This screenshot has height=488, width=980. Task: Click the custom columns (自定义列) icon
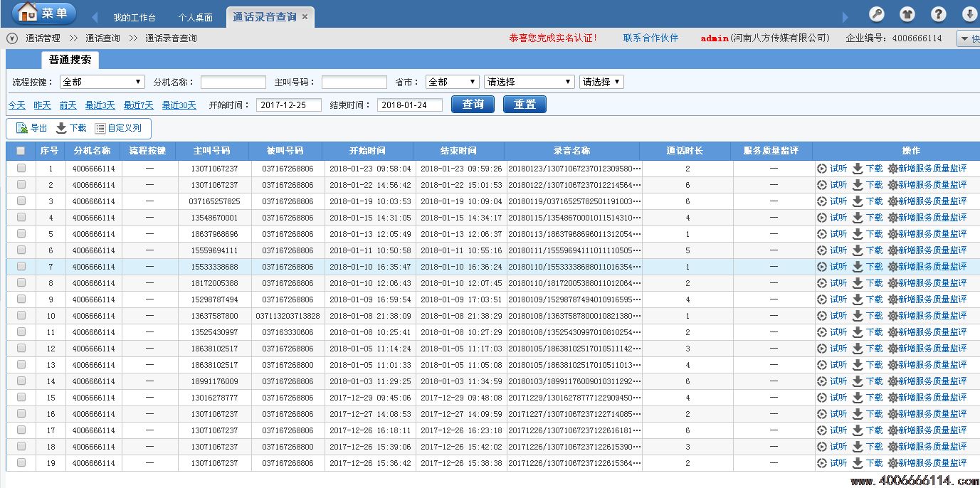(100, 129)
